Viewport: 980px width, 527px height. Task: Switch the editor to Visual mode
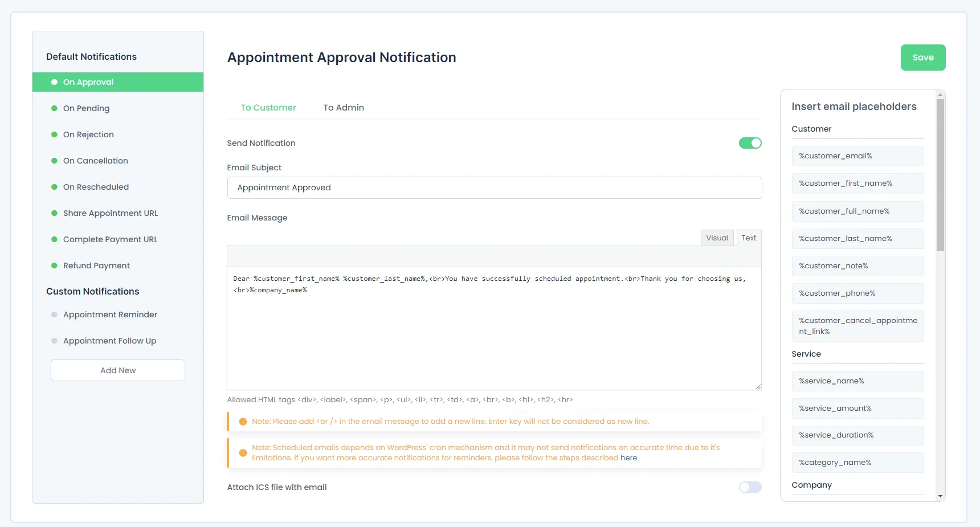click(717, 238)
